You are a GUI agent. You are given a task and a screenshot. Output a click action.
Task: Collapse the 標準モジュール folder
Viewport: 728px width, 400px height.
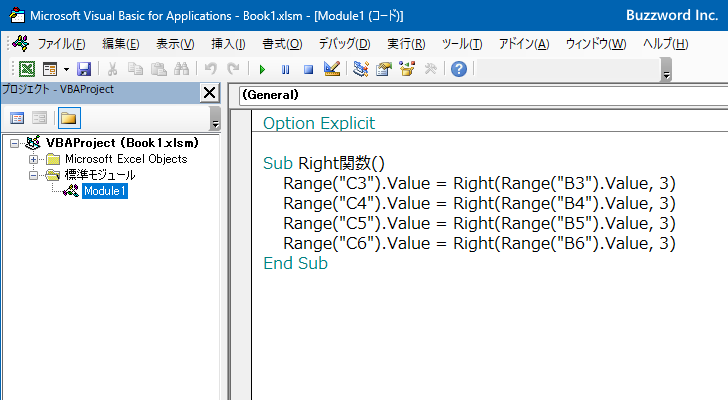coord(33,175)
